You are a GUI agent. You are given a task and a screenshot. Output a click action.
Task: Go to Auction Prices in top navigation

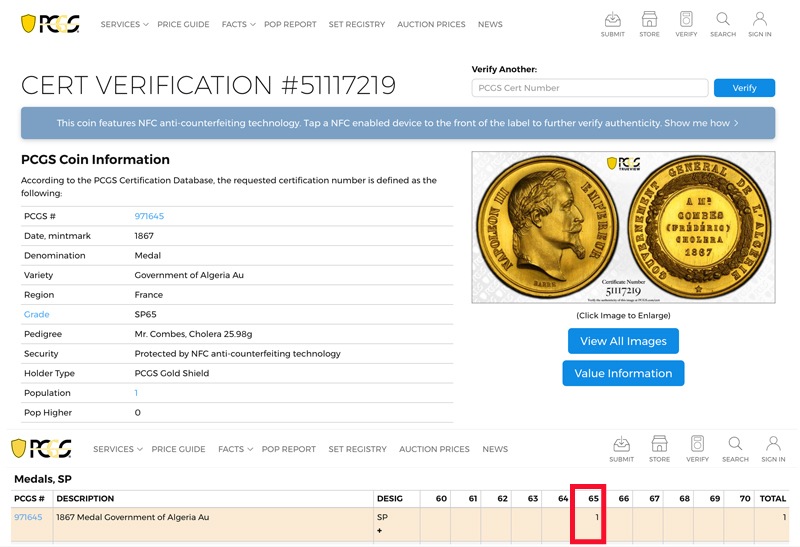431,24
